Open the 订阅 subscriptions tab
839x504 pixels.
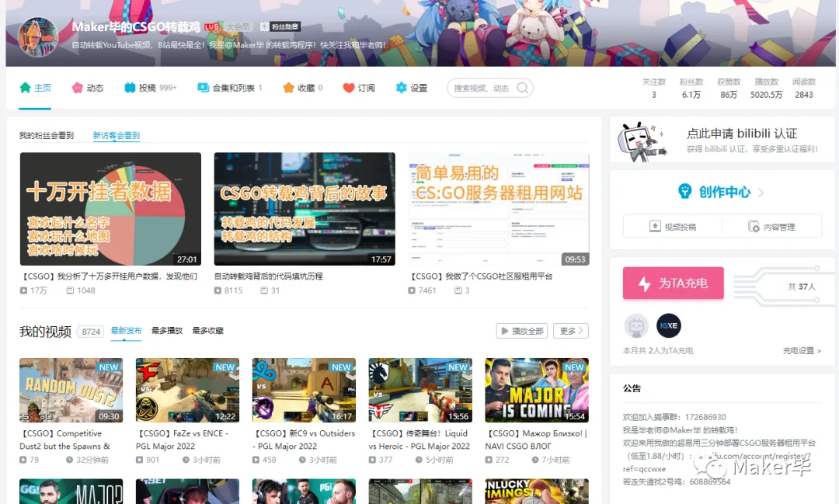[359, 88]
